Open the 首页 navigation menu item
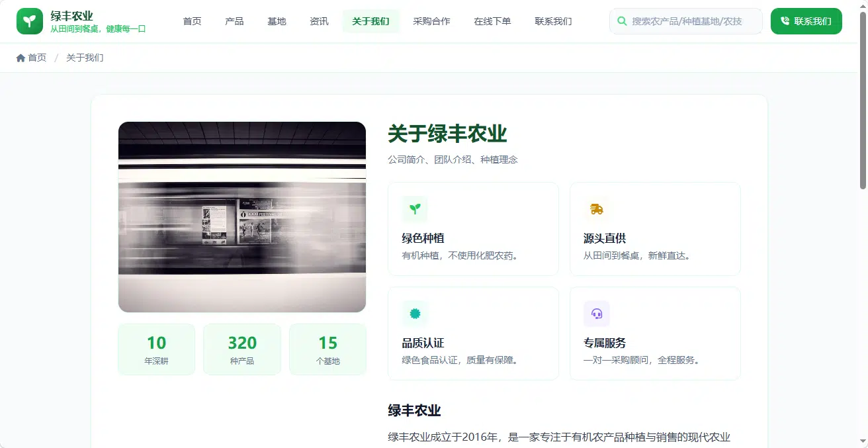This screenshot has width=868, height=448. pos(193,21)
